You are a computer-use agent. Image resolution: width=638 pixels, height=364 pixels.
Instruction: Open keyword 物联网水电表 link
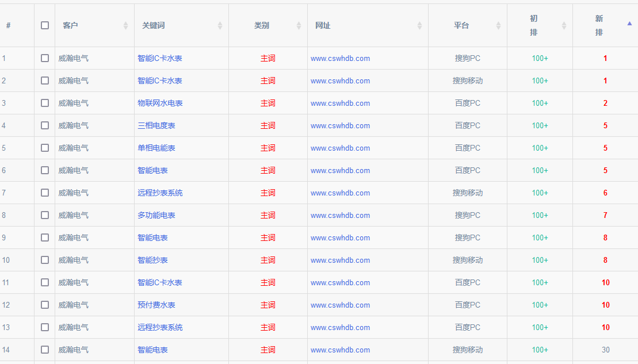coord(160,103)
